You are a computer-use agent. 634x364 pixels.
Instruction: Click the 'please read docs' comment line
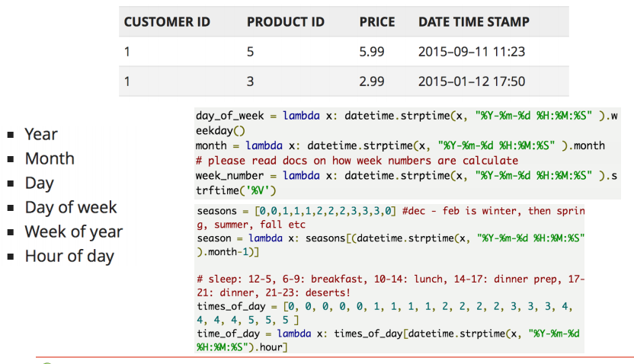pyautogui.click(x=357, y=161)
